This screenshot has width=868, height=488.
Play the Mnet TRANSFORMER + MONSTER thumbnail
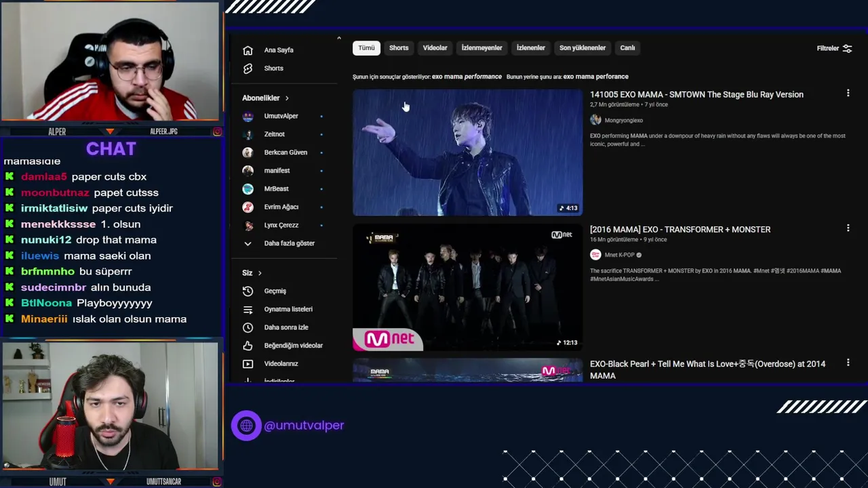click(467, 287)
